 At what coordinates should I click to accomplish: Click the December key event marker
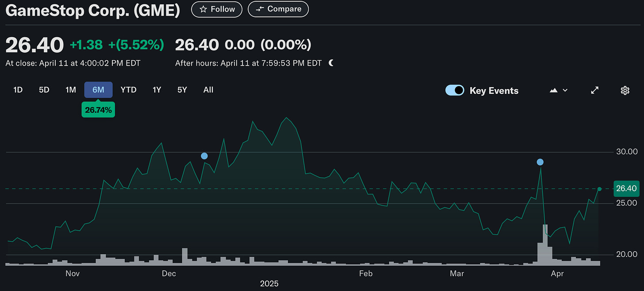[204, 156]
